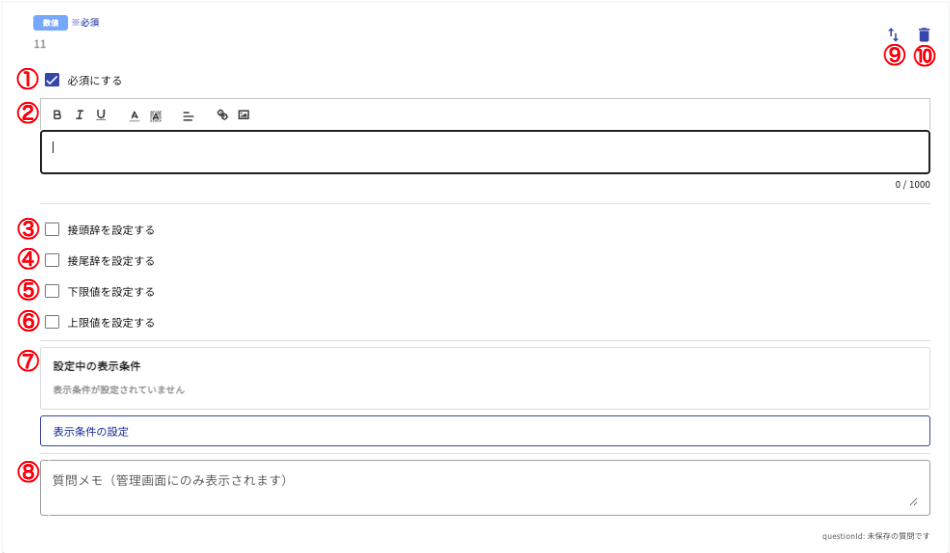Open the text alignment options
950x553 pixels.
coord(187,115)
